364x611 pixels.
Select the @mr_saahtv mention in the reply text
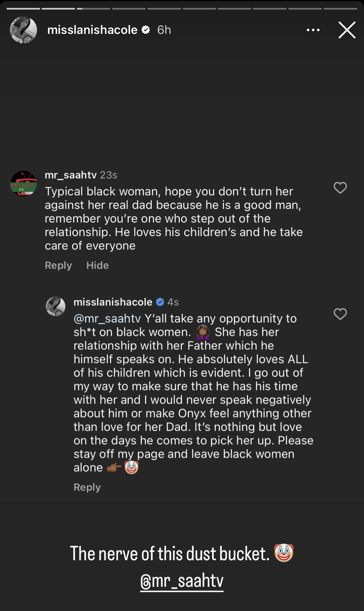[x=107, y=318]
